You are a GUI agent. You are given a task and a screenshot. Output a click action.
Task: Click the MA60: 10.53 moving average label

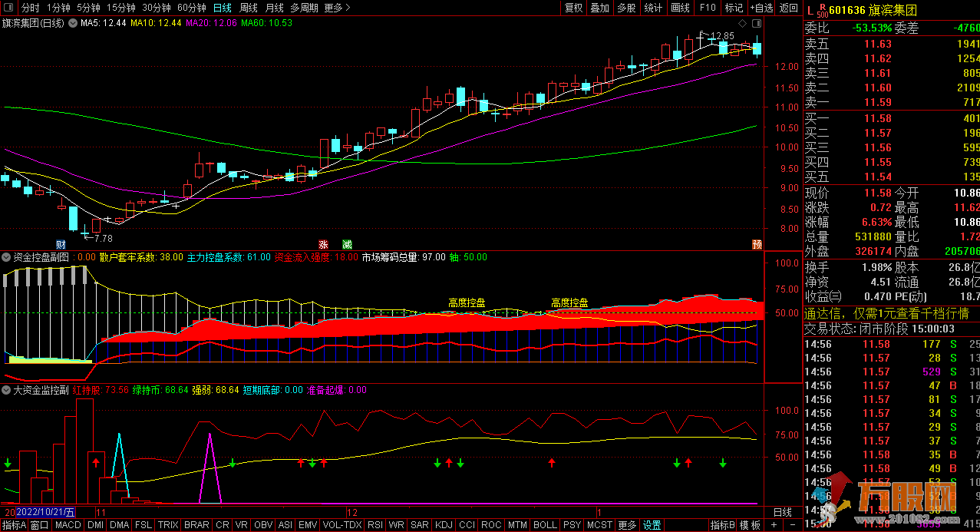pos(267,23)
